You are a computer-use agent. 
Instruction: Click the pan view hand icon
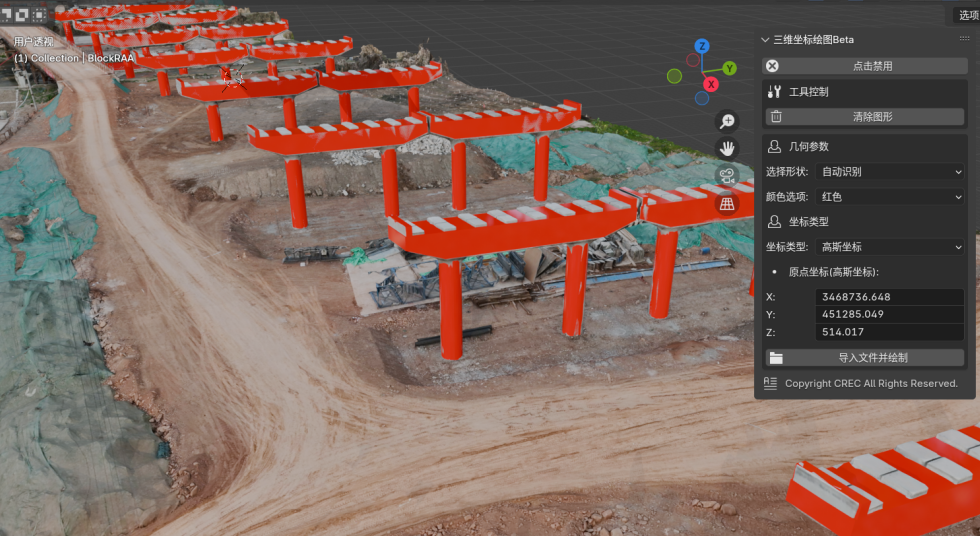click(727, 148)
